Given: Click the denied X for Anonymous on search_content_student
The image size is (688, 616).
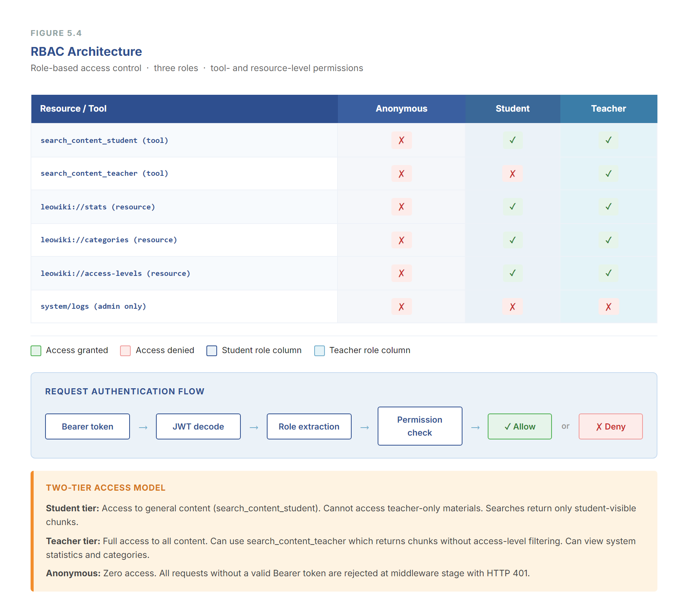Looking at the screenshot, I should point(401,140).
